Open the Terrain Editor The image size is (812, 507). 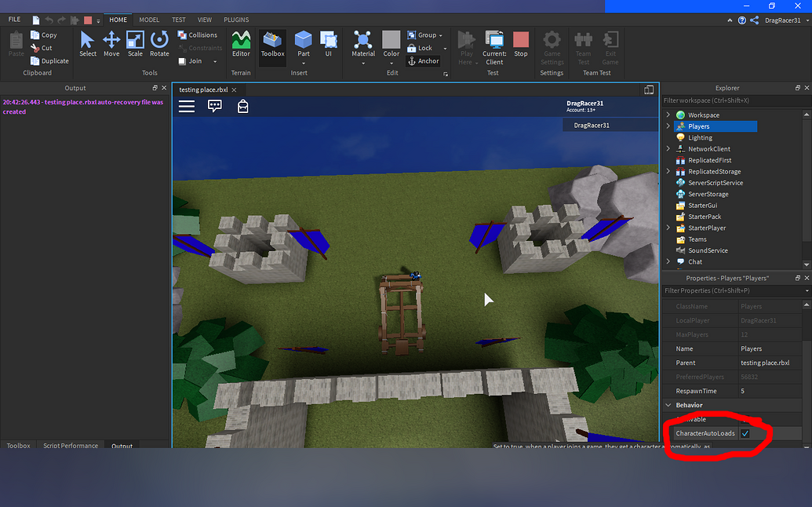[x=241, y=44]
